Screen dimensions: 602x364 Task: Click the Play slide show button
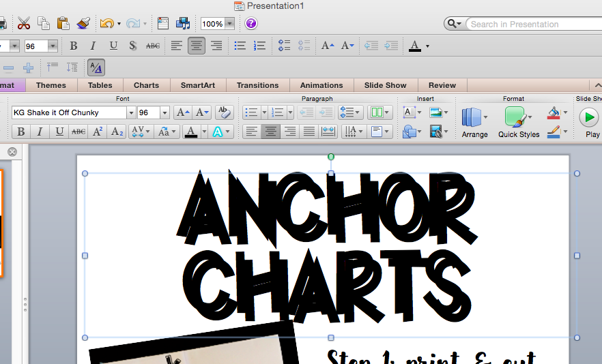pos(589,123)
